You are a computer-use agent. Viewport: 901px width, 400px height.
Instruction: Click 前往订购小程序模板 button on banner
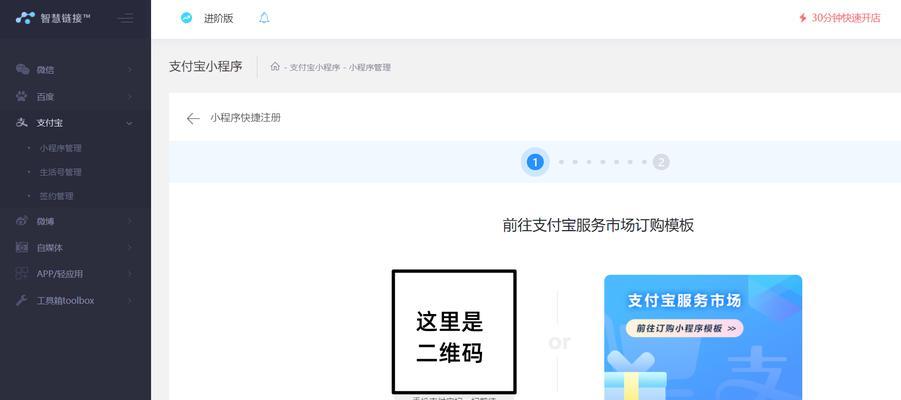pyautogui.click(x=684, y=328)
